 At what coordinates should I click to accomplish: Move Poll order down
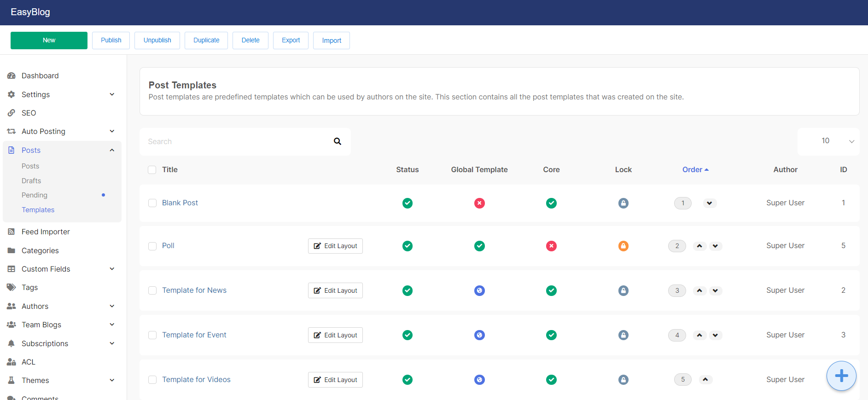pyautogui.click(x=715, y=246)
